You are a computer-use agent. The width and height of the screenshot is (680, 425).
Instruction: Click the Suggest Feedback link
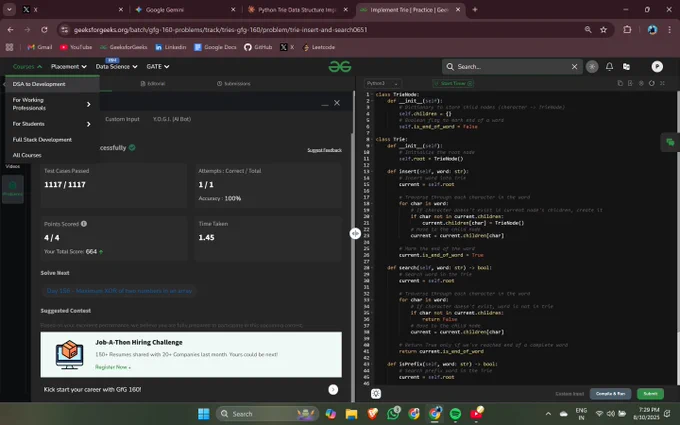click(x=324, y=150)
